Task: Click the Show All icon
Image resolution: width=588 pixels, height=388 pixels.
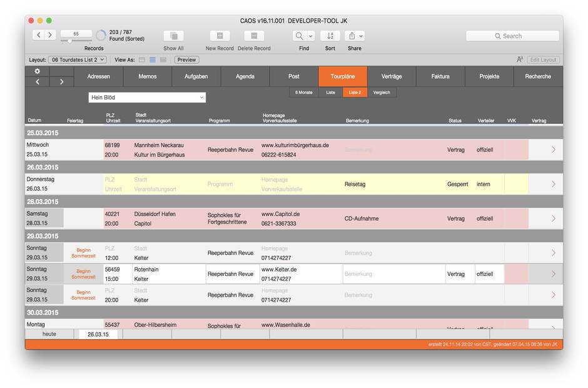Action: (x=174, y=36)
